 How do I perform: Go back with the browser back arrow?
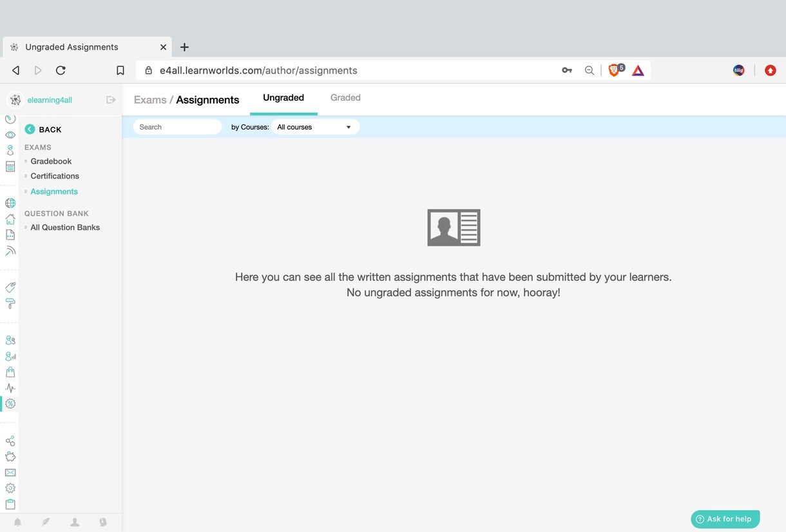point(15,70)
